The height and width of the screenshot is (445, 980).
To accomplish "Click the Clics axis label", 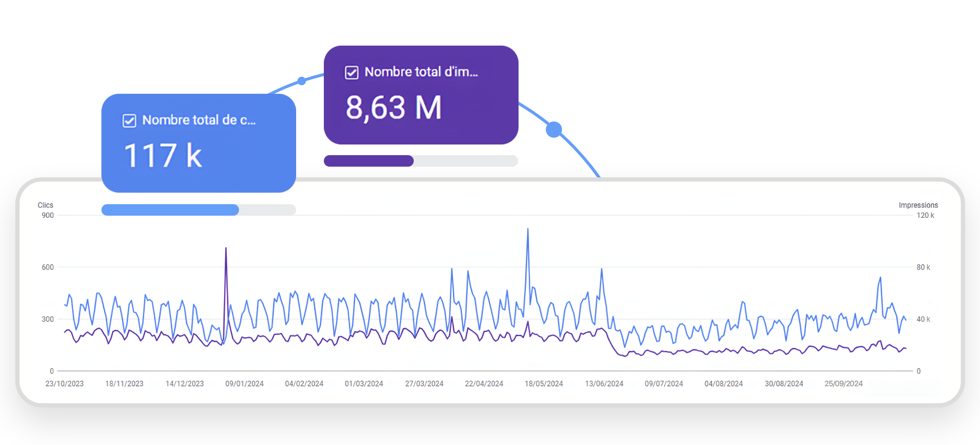I will [46, 205].
